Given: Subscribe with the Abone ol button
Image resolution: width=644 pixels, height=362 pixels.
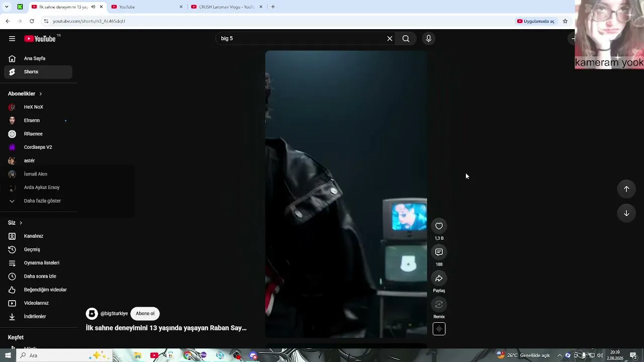Looking at the screenshot, I should click(145, 314).
